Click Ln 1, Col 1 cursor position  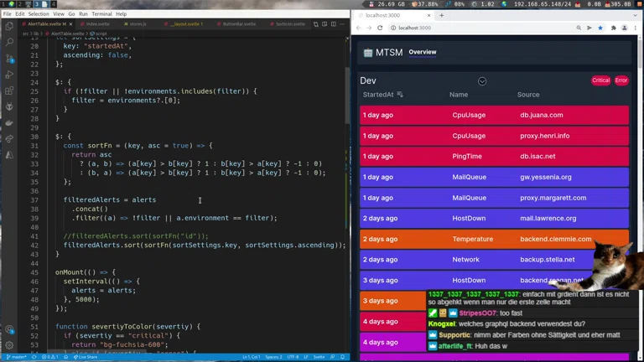coord(251,357)
